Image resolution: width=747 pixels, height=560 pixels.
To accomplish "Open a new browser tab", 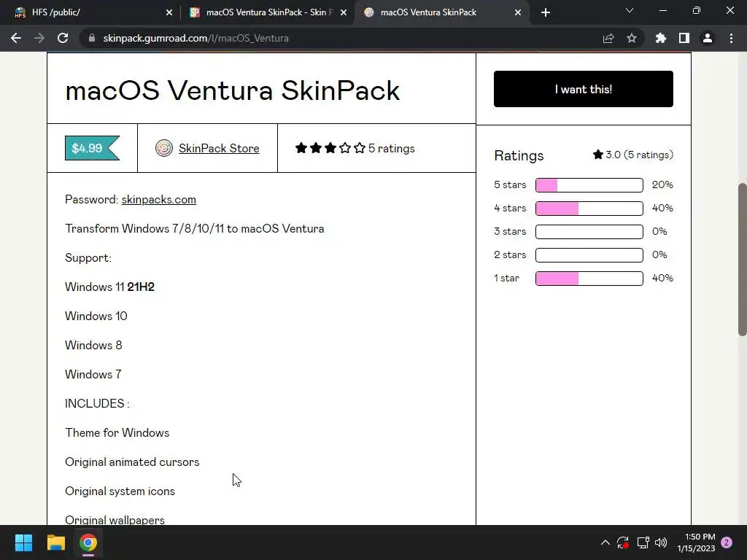I will pos(546,12).
